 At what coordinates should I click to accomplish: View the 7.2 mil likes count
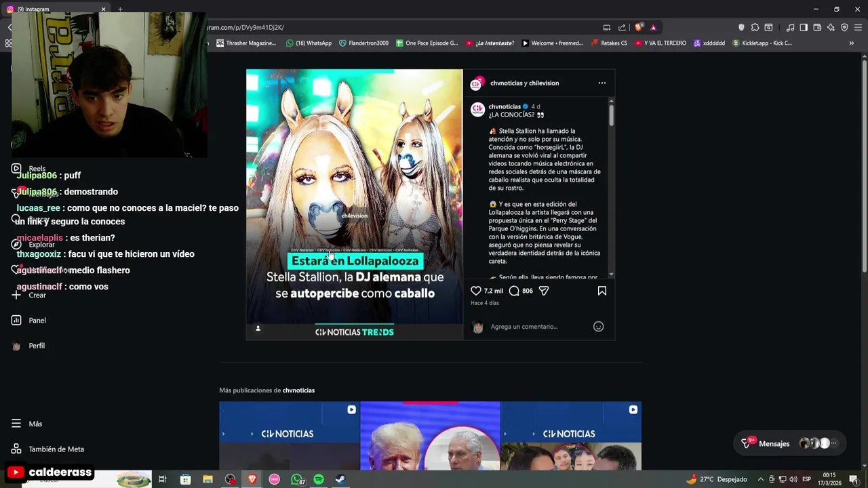point(493,291)
